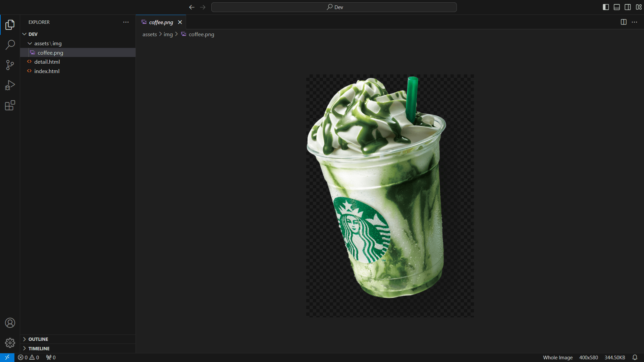Click the img breadcrumb

pyautogui.click(x=168, y=34)
